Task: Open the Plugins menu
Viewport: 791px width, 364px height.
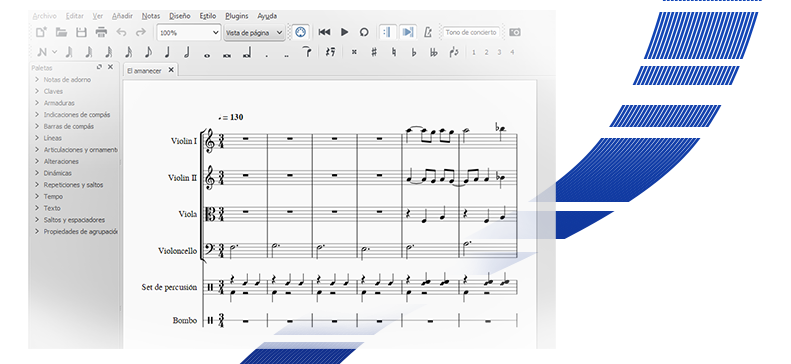Action: [x=237, y=16]
